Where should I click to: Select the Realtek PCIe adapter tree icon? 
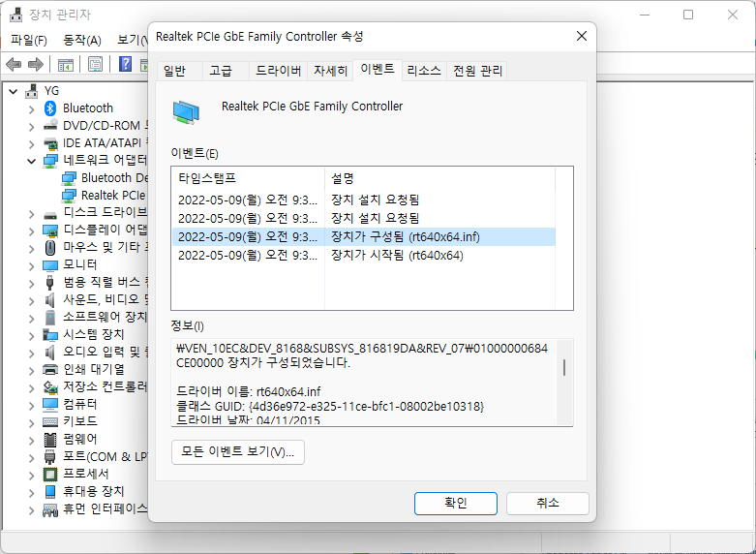pyautogui.click(x=69, y=196)
